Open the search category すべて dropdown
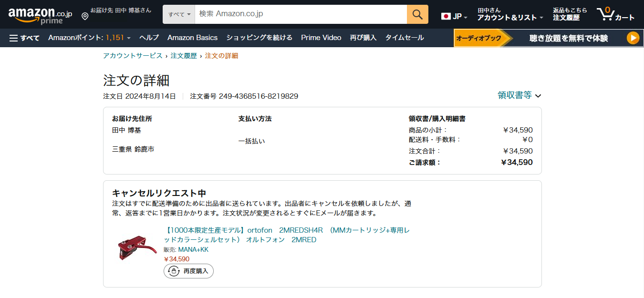Image resolution: width=644 pixels, height=298 pixels. [x=179, y=14]
